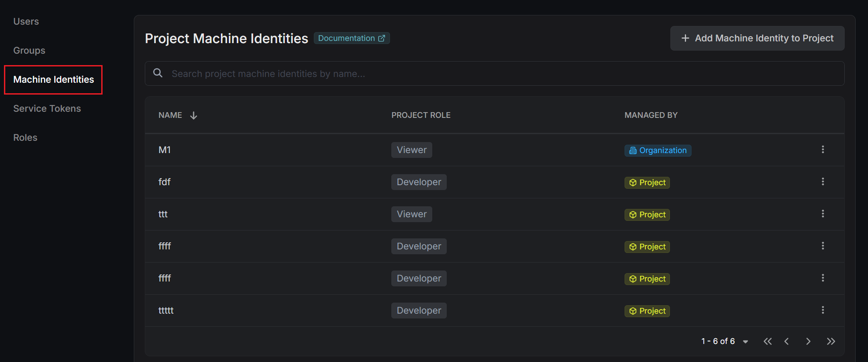Navigate to Roles section

tap(25, 138)
